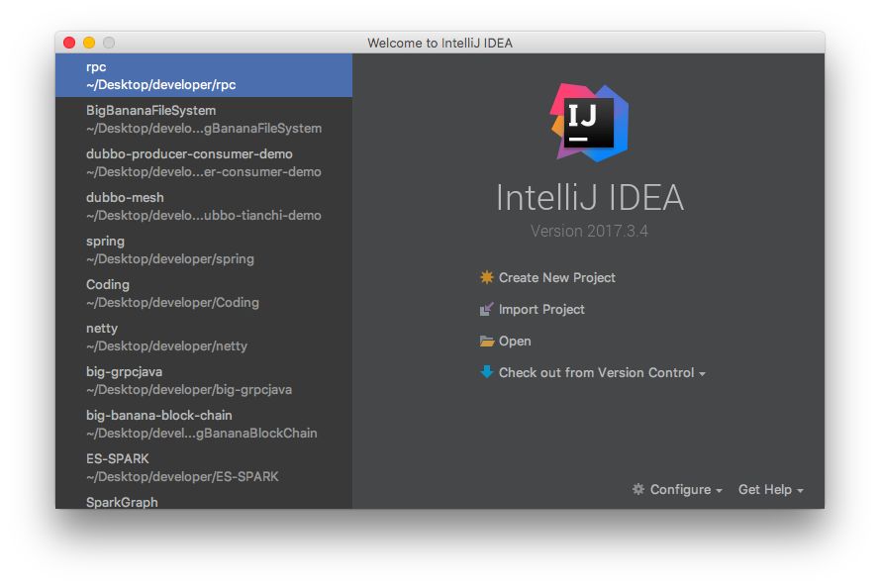Expand the Configure dropdown arrow
The width and height of the screenshot is (880, 588).
click(x=719, y=490)
